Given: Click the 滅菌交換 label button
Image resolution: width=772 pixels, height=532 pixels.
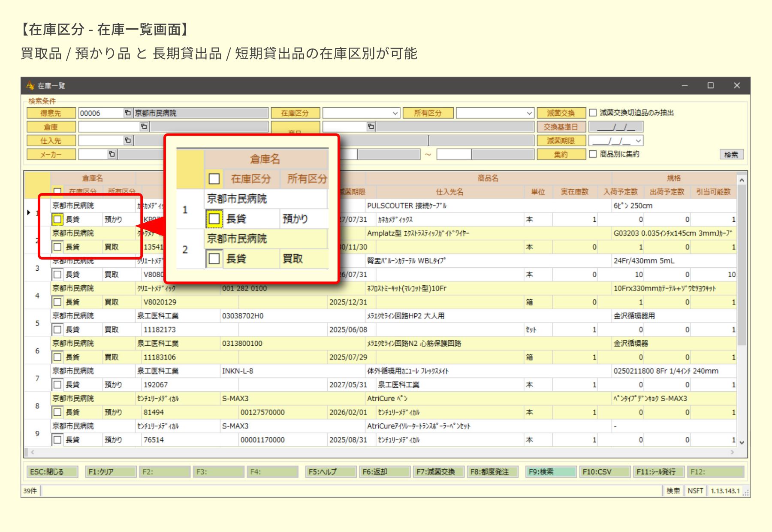Looking at the screenshot, I should [x=561, y=113].
